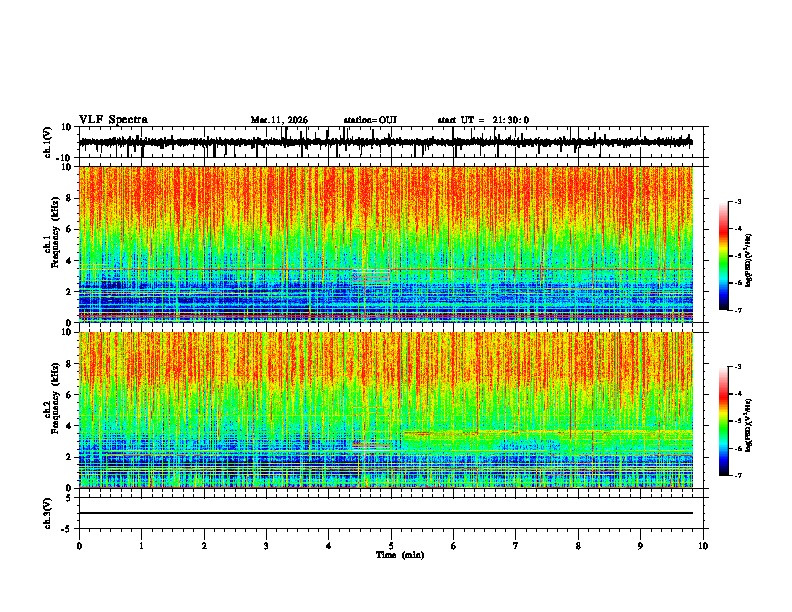This screenshot has height=612, width=792.
Task: Click the ch.1 spectrogram color scale bar
Action: [x=724, y=256]
